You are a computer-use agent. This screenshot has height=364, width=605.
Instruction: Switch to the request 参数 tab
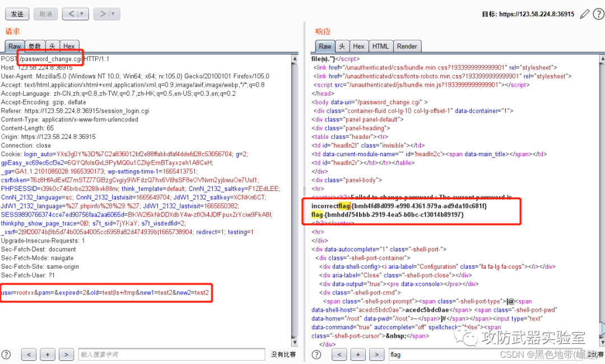click(x=35, y=46)
